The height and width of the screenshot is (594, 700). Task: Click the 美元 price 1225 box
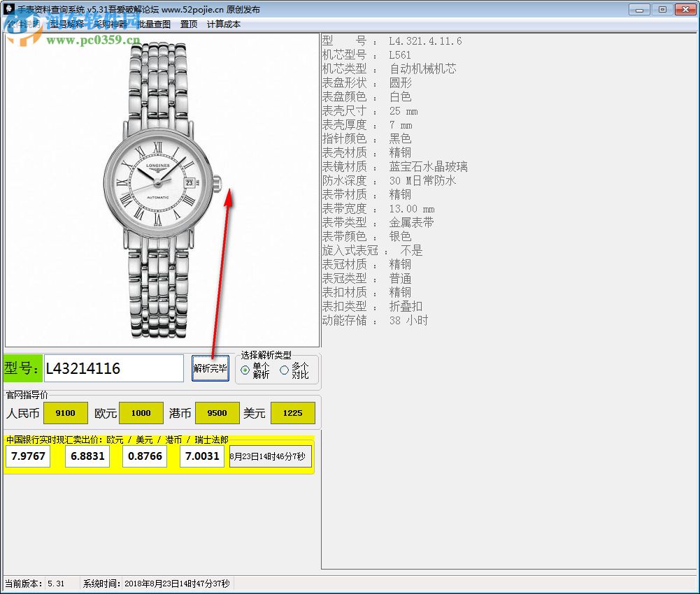293,413
